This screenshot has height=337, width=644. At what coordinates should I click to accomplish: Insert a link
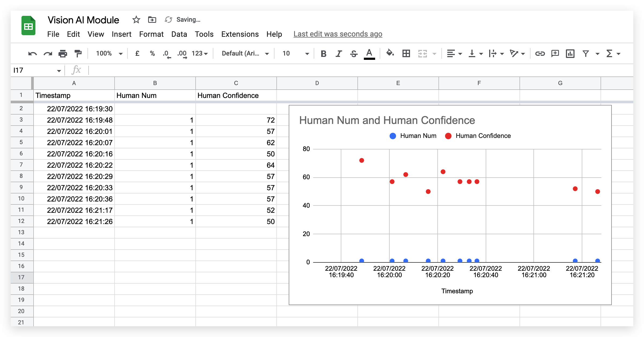point(540,54)
